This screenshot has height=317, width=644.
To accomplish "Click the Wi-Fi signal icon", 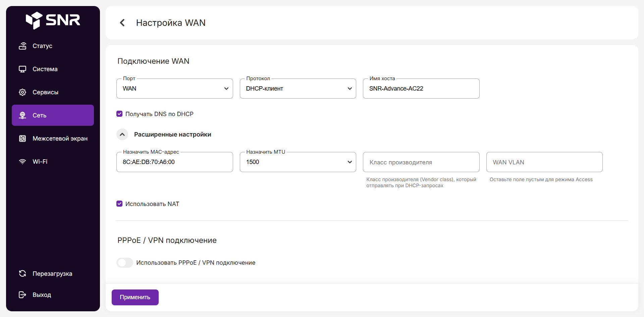I will (22, 162).
